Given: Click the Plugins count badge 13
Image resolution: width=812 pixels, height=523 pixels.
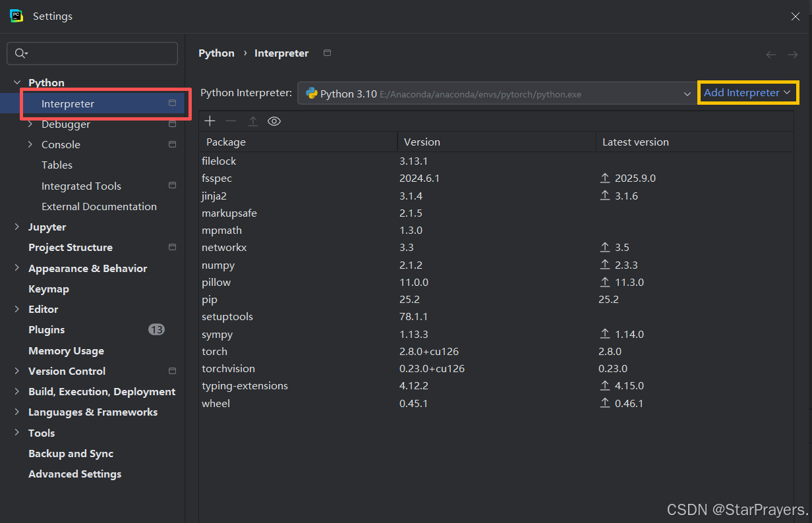Looking at the screenshot, I should click(156, 329).
